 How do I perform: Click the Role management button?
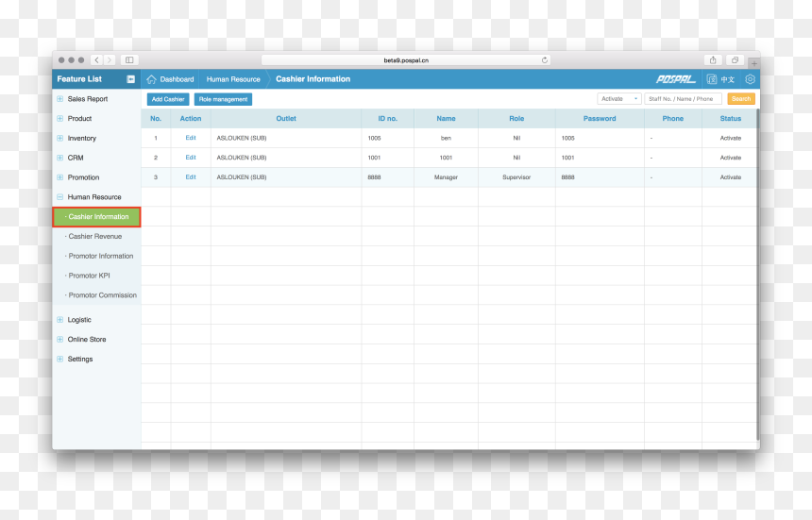(x=223, y=99)
